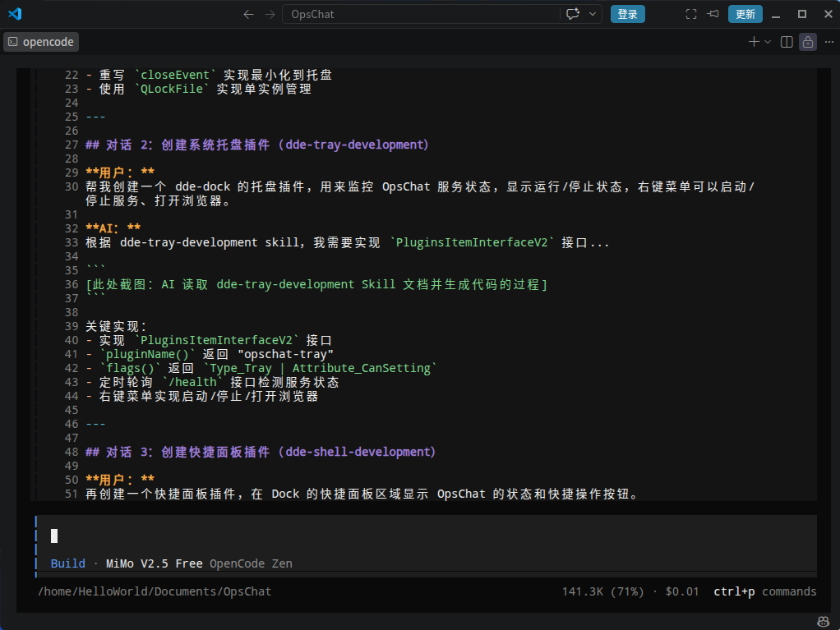Click heading 对话 3: 创建快捷面板插件

(261, 452)
